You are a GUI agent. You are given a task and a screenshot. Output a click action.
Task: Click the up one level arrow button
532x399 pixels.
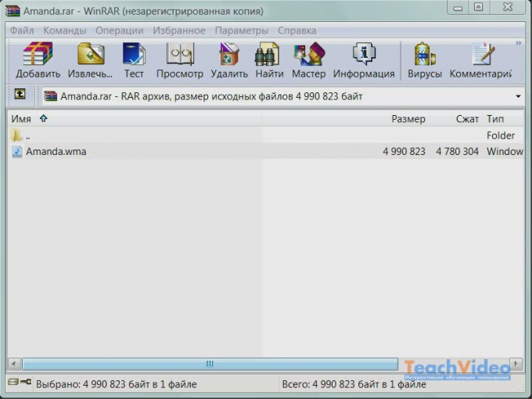click(20, 95)
